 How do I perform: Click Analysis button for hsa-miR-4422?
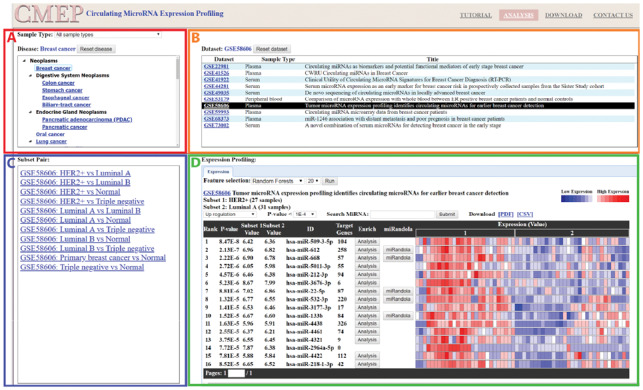click(x=367, y=356)
